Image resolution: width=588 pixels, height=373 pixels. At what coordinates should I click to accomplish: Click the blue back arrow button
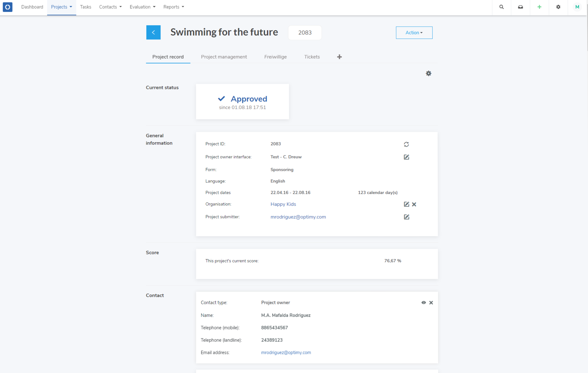coord(153,32)
